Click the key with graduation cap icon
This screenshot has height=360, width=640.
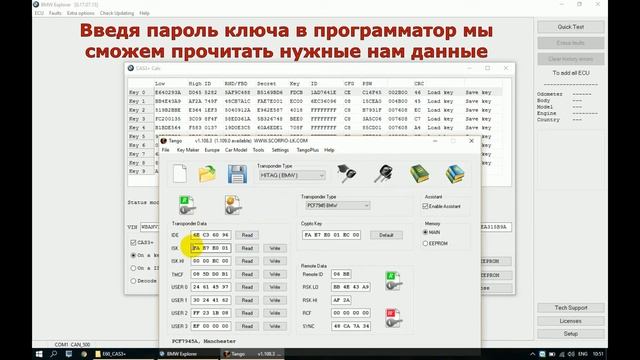[x=347, y=173]
